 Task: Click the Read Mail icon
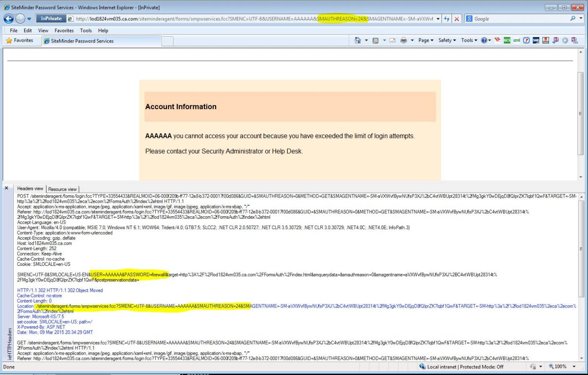point(392,40)
